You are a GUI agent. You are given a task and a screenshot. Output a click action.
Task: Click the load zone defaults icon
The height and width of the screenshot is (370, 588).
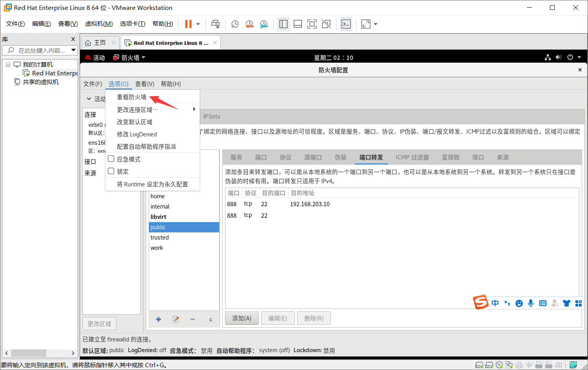coord(210,319)
